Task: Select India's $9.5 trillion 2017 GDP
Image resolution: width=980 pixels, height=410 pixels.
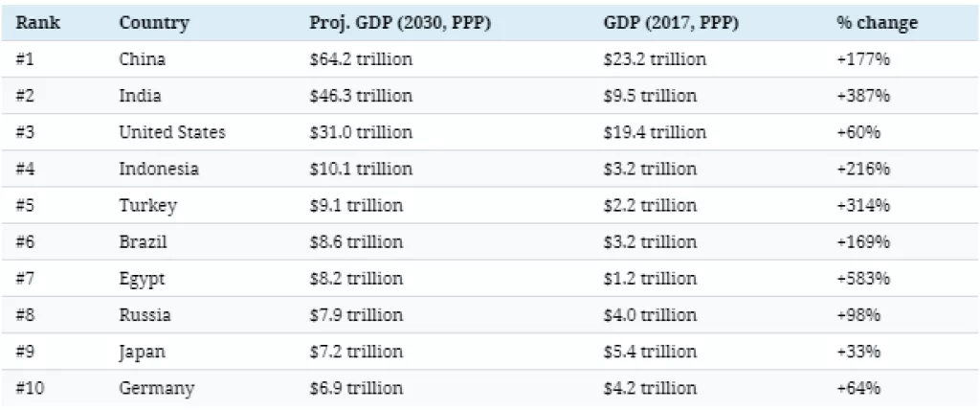Action: tap(650, 96)
